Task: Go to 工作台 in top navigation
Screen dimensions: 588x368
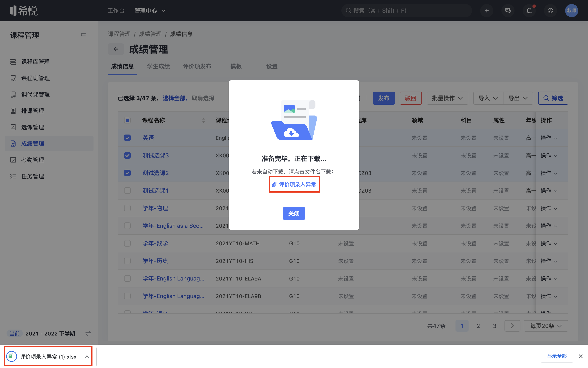Action: [x=116, y=11]
